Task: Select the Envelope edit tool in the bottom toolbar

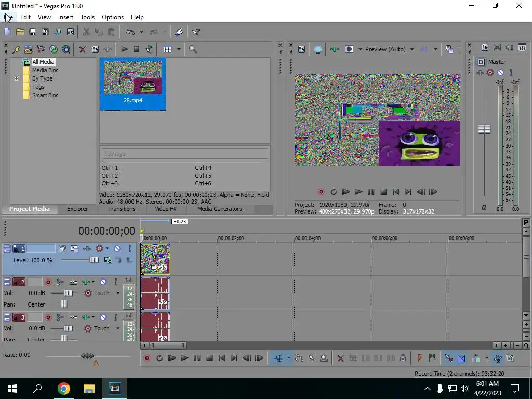Action: [299, 358]
